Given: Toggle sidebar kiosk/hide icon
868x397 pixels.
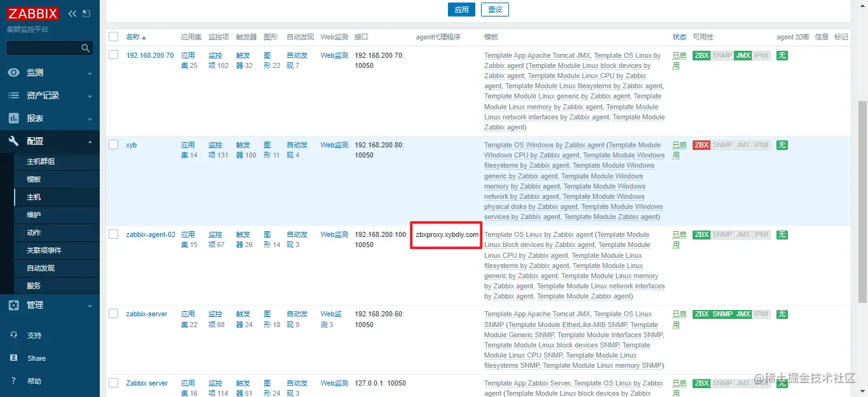Looking at the screenshot, I should pyautogui.click(x=86, y=13).
